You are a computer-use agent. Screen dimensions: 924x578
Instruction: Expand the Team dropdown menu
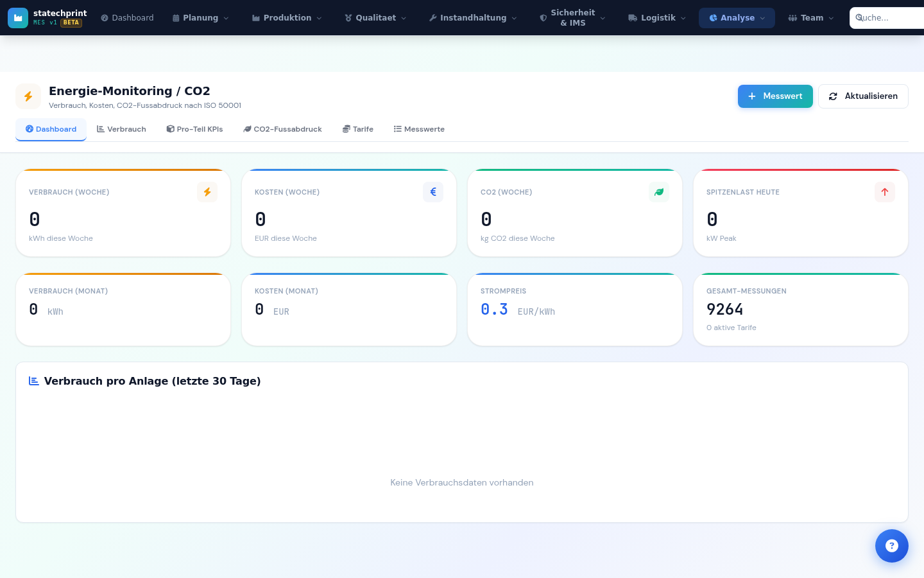pos(811,18)
